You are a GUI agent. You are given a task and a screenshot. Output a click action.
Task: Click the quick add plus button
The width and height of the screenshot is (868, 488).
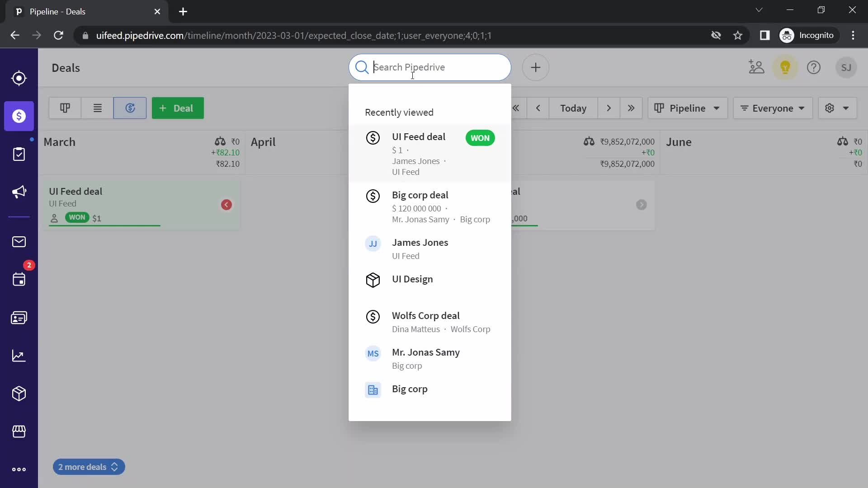tap(536, 67)
